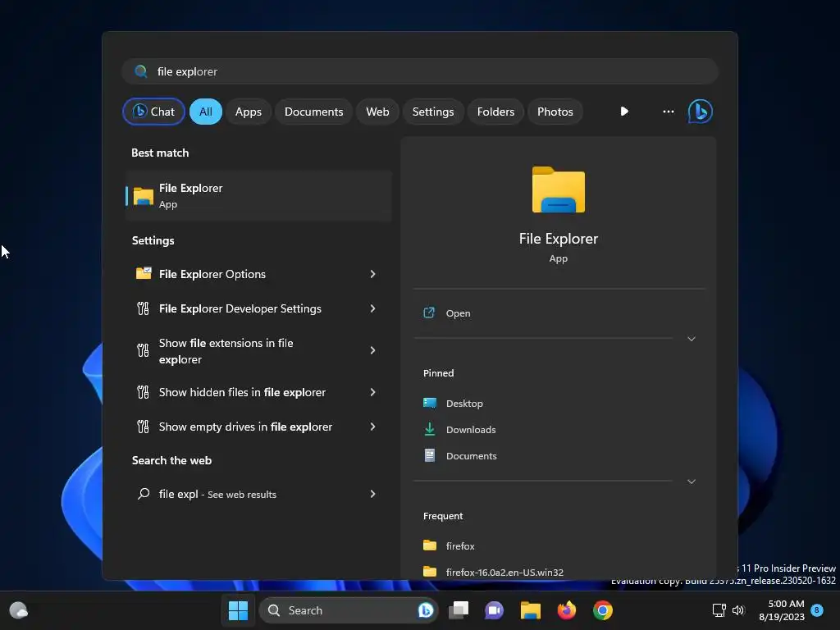Expand arrow for File Explorer Options

(372, 274)
